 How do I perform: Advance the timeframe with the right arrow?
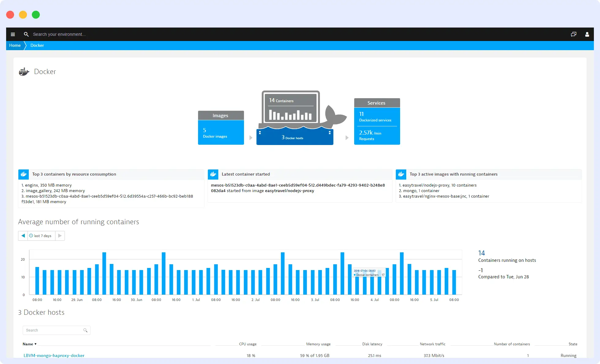60,236
